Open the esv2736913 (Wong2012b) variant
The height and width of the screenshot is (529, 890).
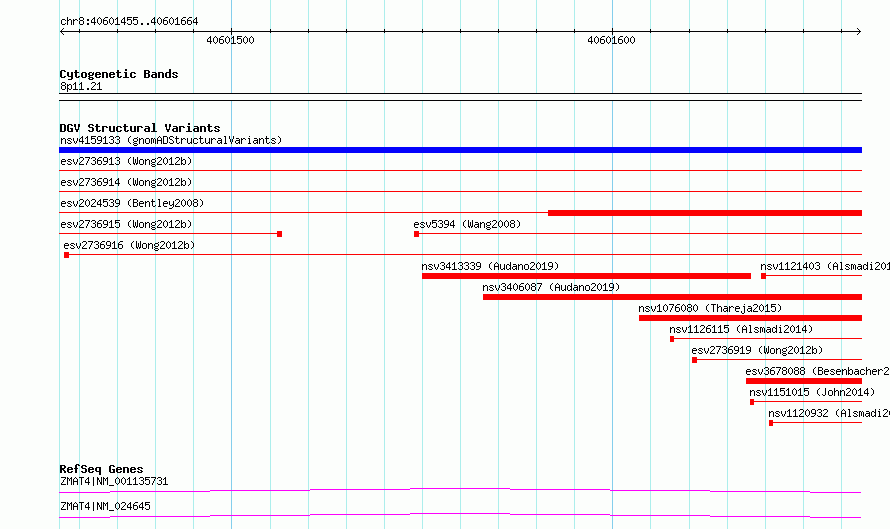click(x=126, y=161)
